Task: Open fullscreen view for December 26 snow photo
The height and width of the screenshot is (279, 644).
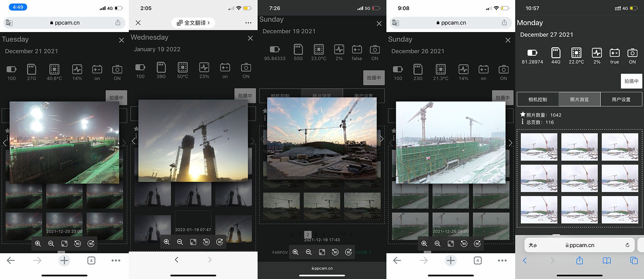Action: pos(451,243)
